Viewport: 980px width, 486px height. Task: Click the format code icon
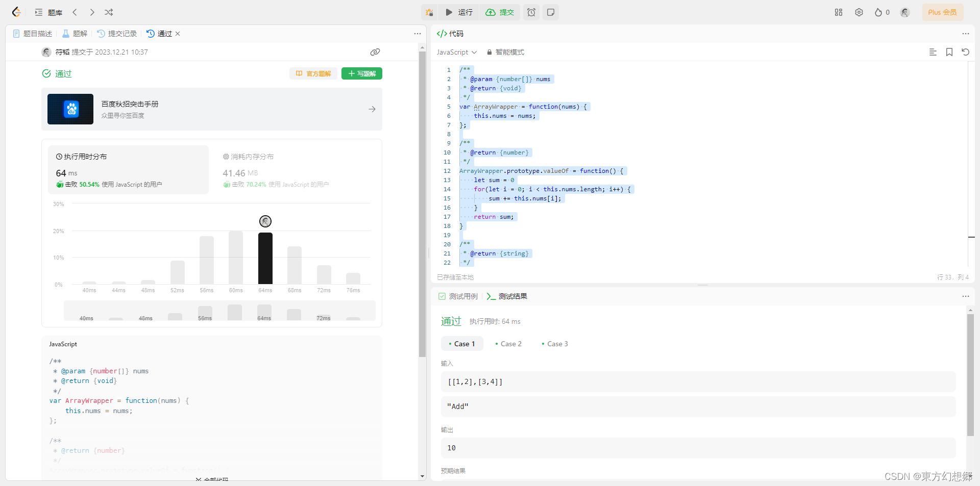933,52
